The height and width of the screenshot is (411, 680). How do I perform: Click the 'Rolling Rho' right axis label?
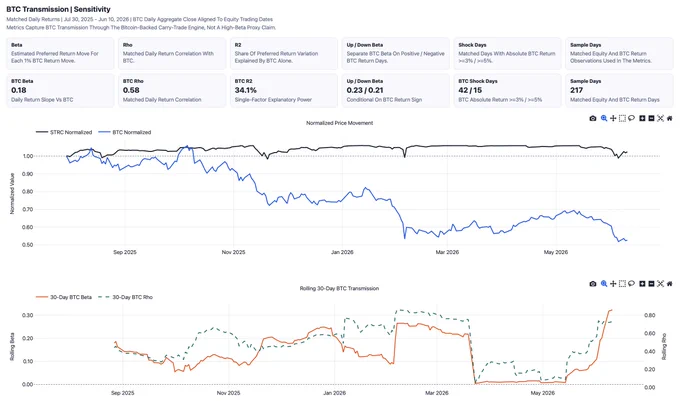[x=664, y=346]
